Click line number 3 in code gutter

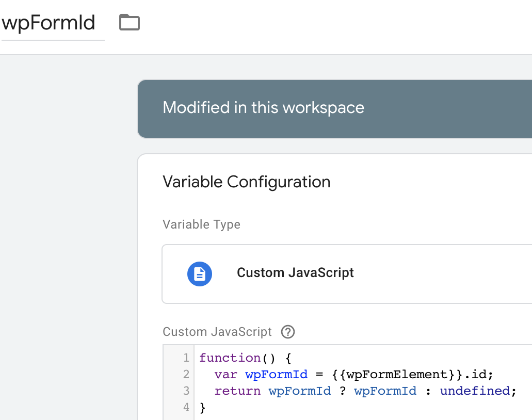click(x=186, y=391)
